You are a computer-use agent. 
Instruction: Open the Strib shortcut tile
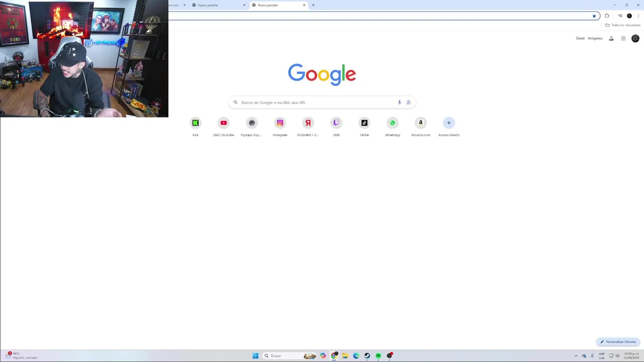point(336,127)
